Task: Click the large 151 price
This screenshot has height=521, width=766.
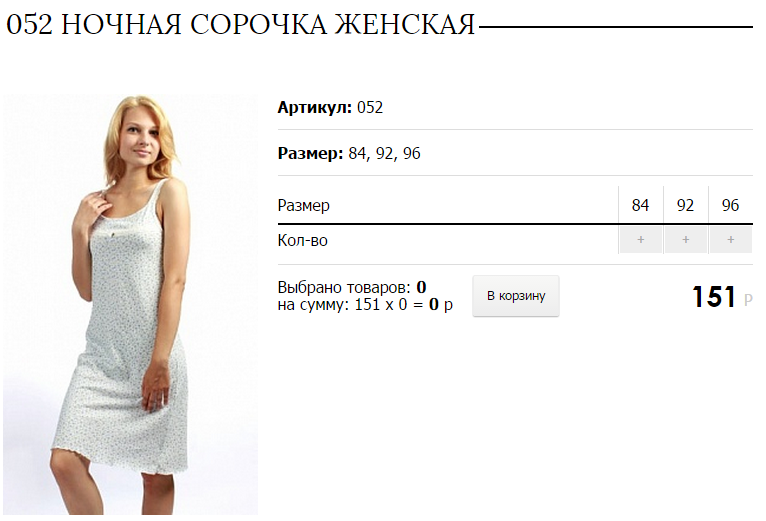Action: coord(714,297)
